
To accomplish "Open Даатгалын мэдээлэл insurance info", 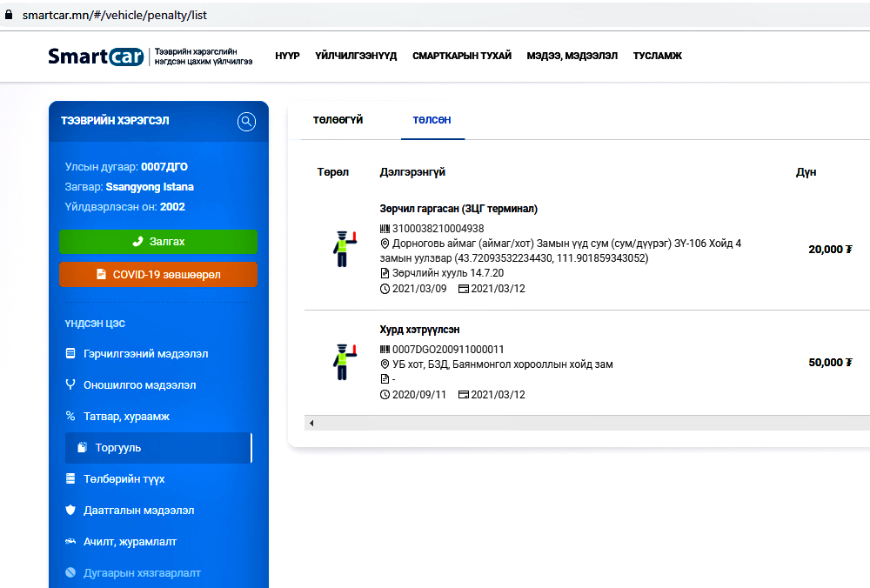I will click(x=138, y=511).
